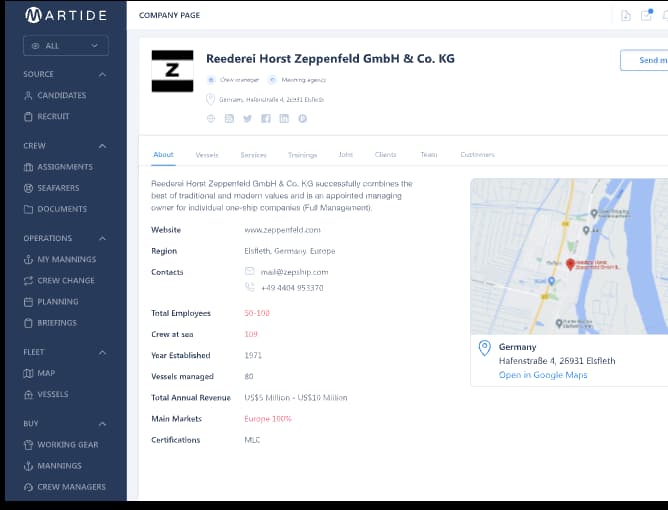
Task: Collapse the FLEET sidebar section
Action: (102, 353)
